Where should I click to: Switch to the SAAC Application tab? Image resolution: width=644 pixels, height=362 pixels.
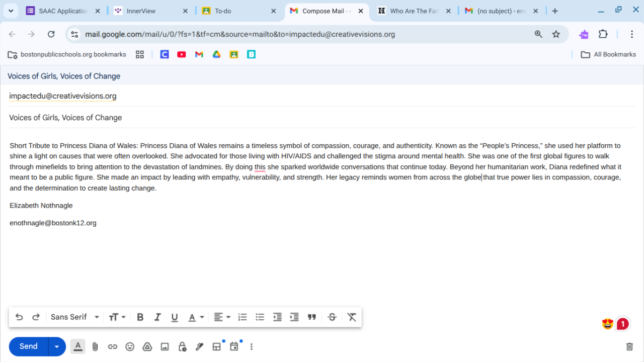63,11
